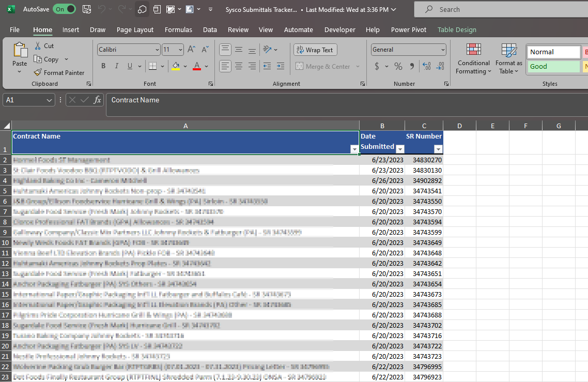Apply borders with the Borders icon
The width and height of the screenshot is (588, 382).
[x=152, y=66]
